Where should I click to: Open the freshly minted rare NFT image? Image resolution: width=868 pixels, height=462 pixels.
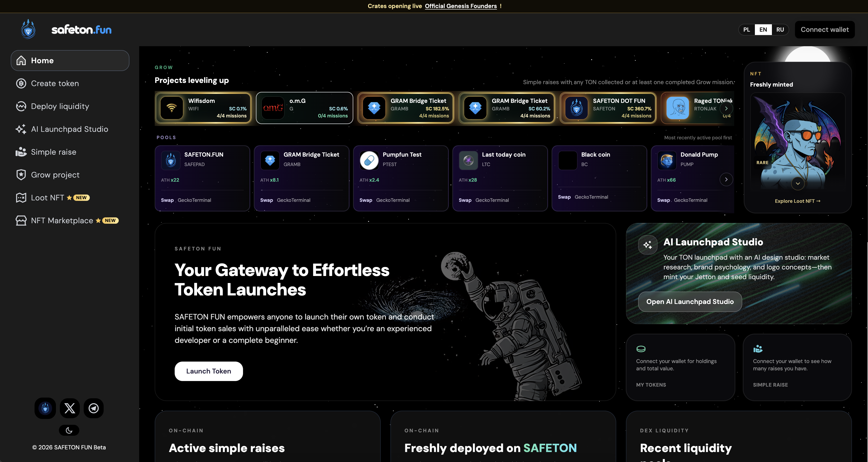(x=798, y=142)
